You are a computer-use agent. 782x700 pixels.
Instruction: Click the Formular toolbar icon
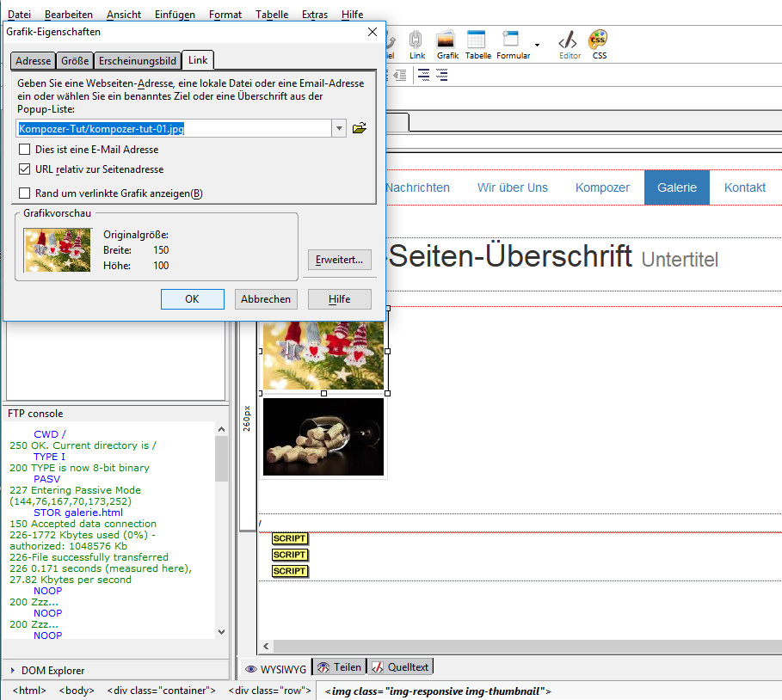click(x=512, y=41)
